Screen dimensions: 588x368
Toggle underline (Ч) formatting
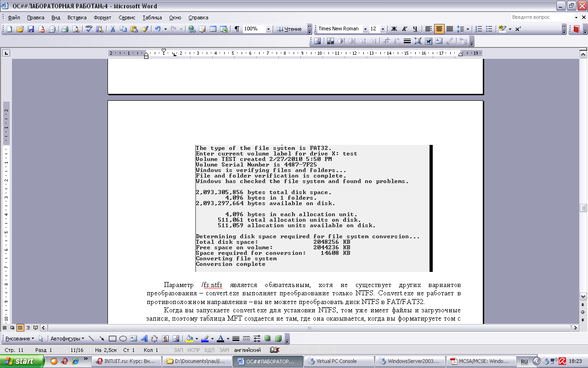coord(415,29)
